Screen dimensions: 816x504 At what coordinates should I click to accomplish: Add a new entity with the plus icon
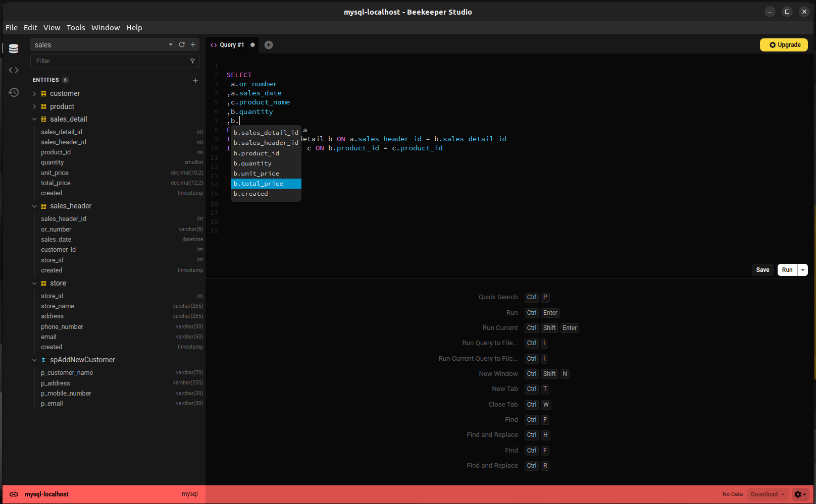pos(195,81)
